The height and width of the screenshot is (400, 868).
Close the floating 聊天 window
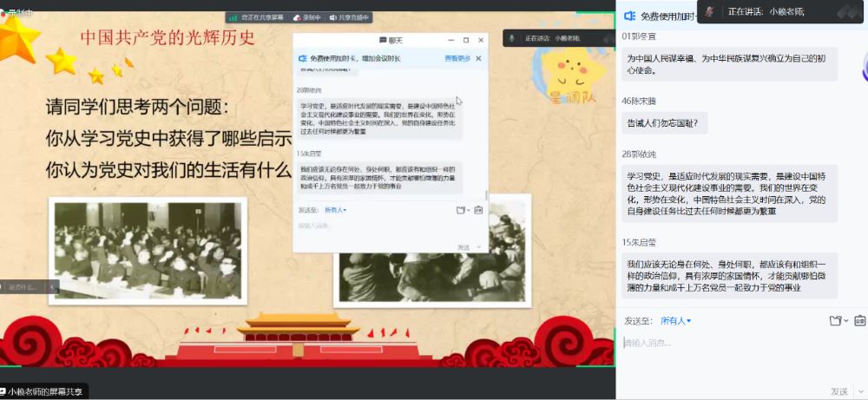481,40
